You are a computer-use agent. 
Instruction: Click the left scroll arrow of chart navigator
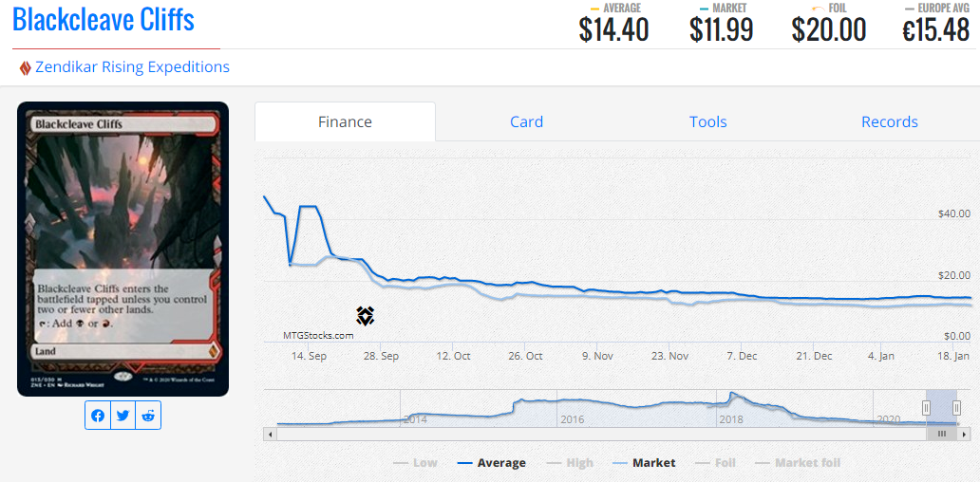[x=271, y=434]
